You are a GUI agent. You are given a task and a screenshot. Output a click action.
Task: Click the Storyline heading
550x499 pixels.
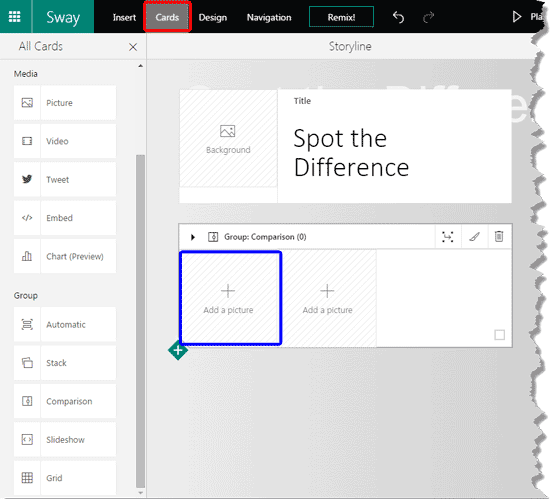pos(350,46)
